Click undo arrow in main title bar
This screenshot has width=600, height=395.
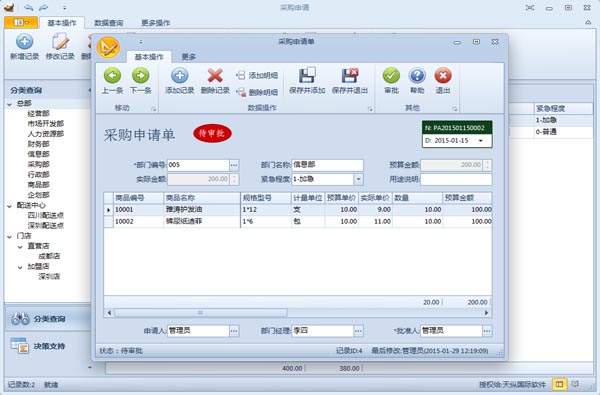[28, 7]
